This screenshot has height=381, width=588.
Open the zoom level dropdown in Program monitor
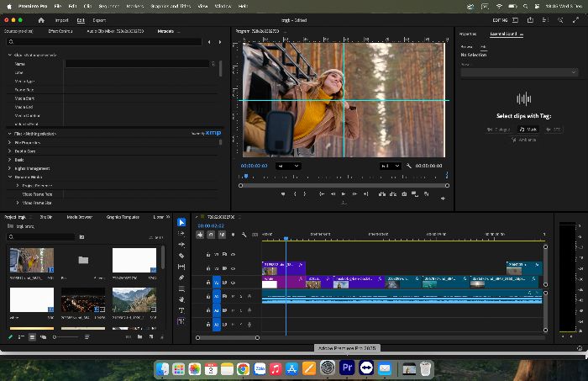[288, 166]
